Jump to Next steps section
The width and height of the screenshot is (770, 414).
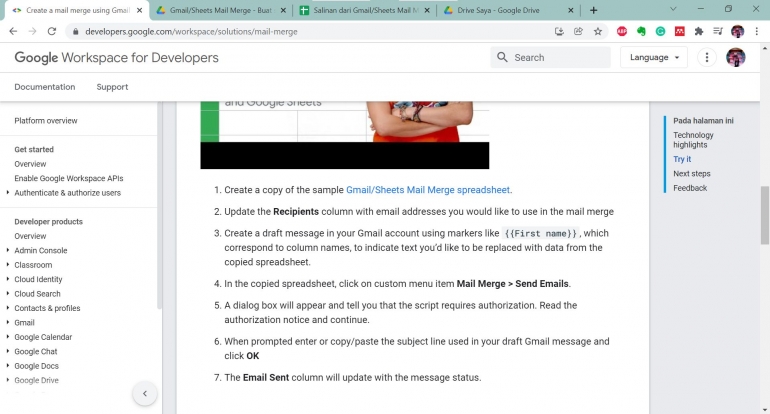point(691,173)
